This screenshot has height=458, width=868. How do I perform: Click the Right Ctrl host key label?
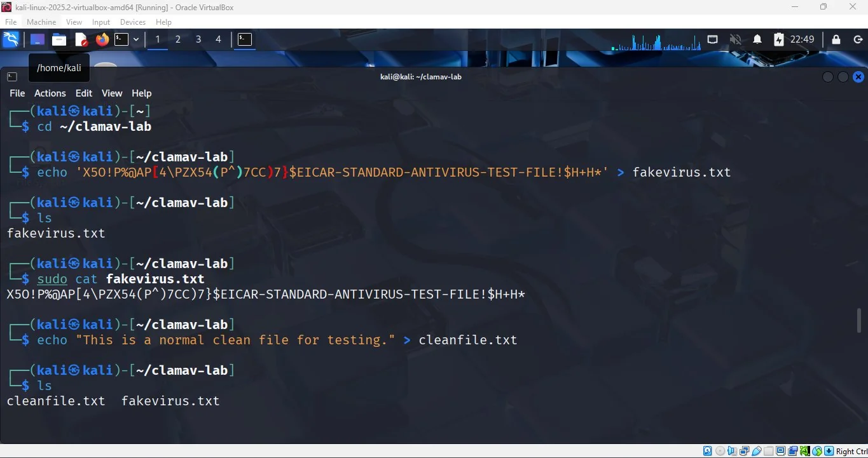851,452
